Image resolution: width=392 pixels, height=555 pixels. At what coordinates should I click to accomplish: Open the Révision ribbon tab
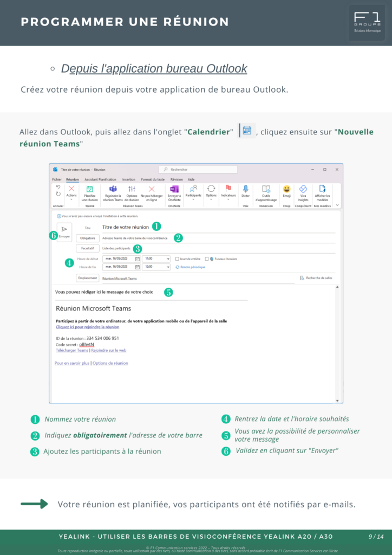pos(177,179)
